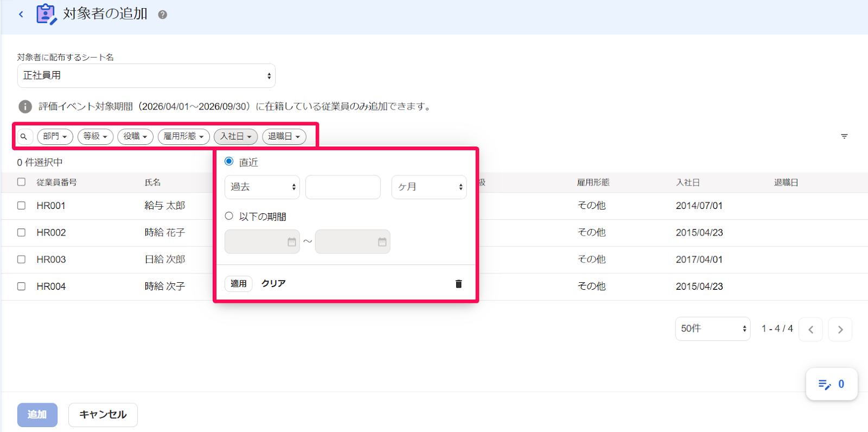Go back using the left chevron arrow
The width and height of the screenshot is (868, 432).
(21, 15)
